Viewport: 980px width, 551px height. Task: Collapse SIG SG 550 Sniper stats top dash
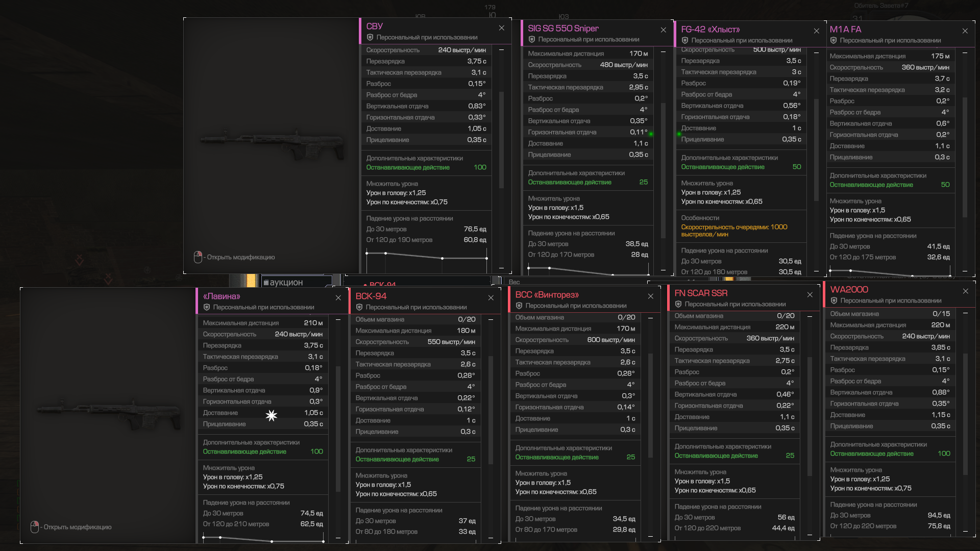[664, 52]
